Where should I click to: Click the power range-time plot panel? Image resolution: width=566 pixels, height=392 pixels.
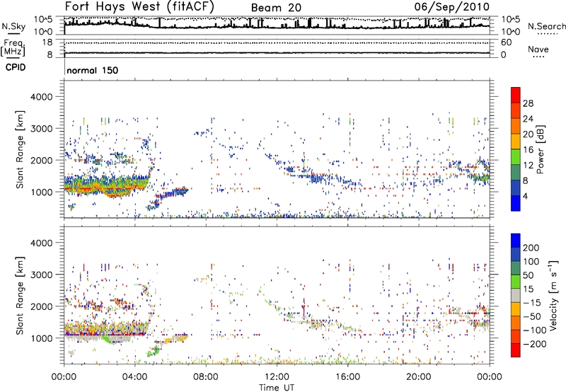coord(277,149)
